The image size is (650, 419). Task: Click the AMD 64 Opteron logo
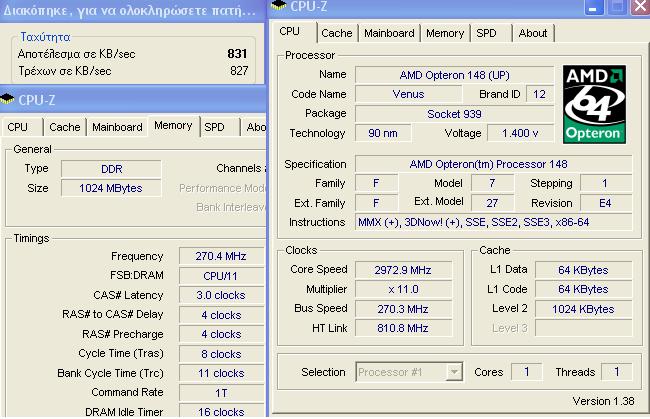pyautogui.click(x=594, y=104)
